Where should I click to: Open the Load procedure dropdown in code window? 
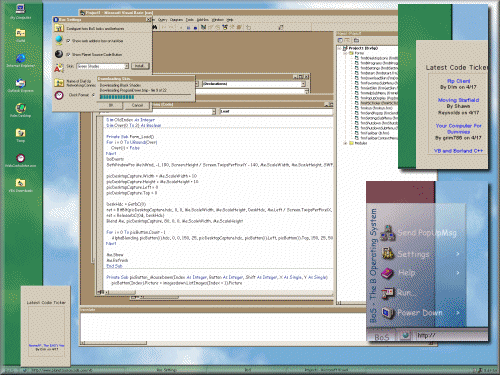point(277,111)
